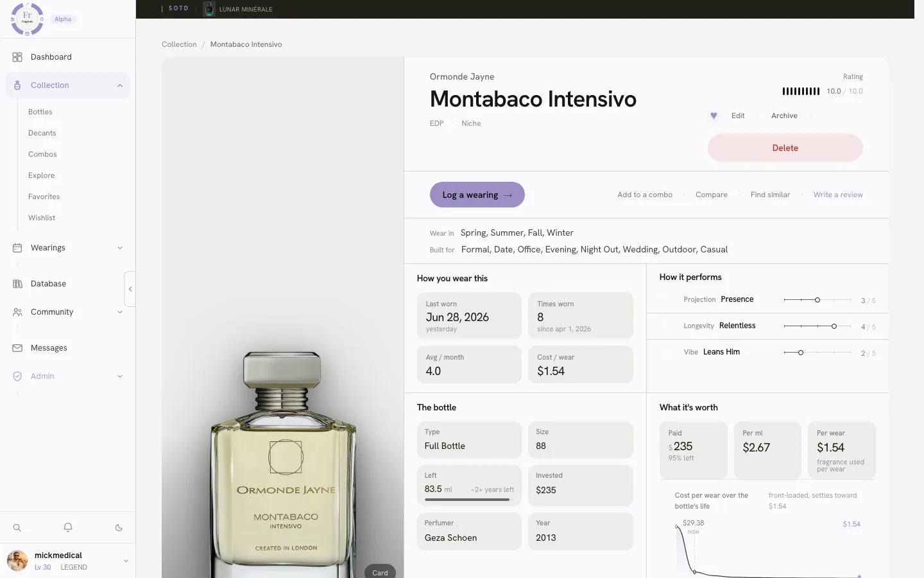The image size is (924, 578).
Task: Click the Collection bottle icon
Action: tap(17, 85)
